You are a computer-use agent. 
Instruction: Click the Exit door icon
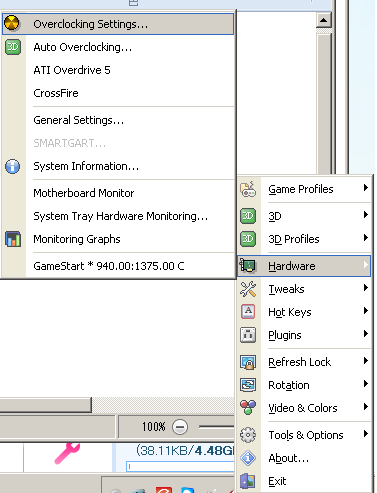(x=248, y=481)
